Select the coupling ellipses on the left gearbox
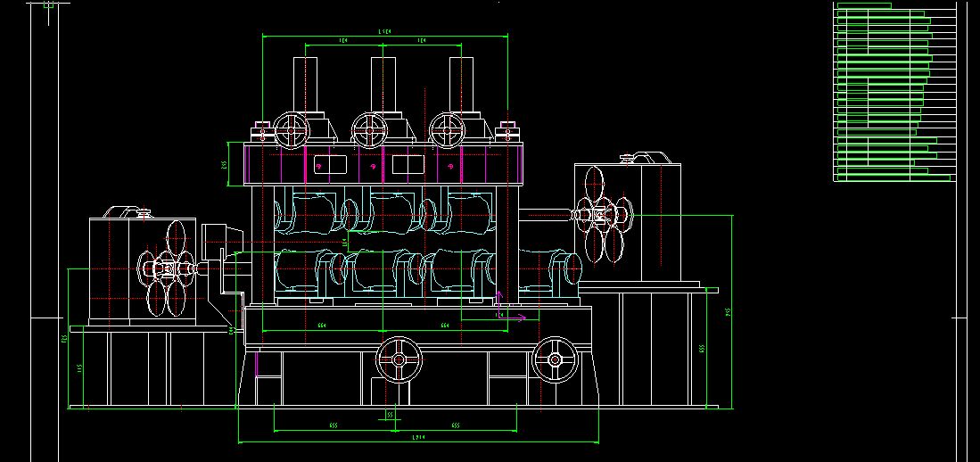 coord(167,268)
